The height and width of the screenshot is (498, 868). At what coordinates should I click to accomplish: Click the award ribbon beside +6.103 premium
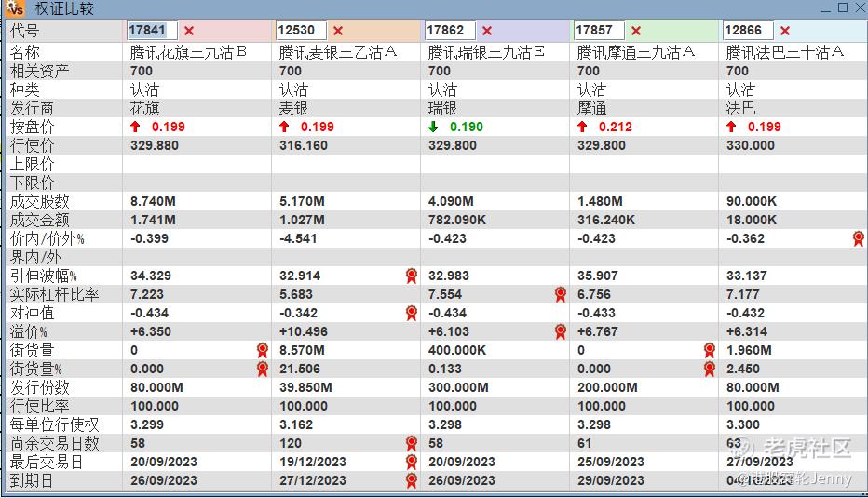click(x=561, y=331)
